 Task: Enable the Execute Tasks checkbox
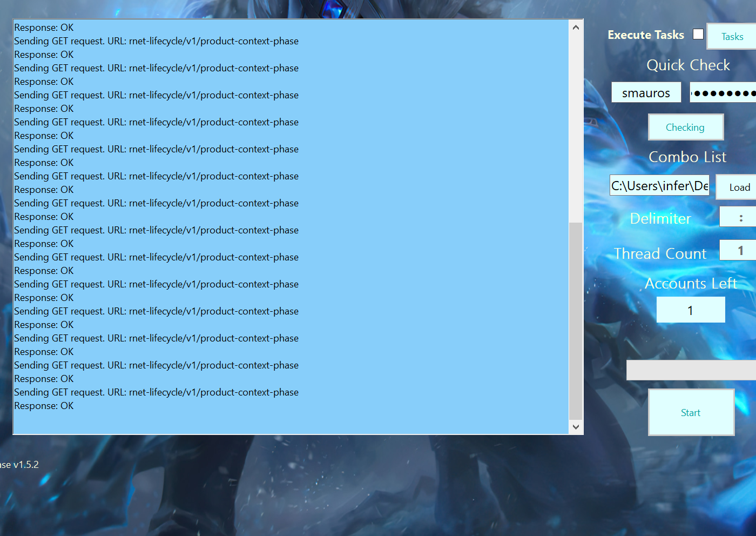click(x=698, y=34)
